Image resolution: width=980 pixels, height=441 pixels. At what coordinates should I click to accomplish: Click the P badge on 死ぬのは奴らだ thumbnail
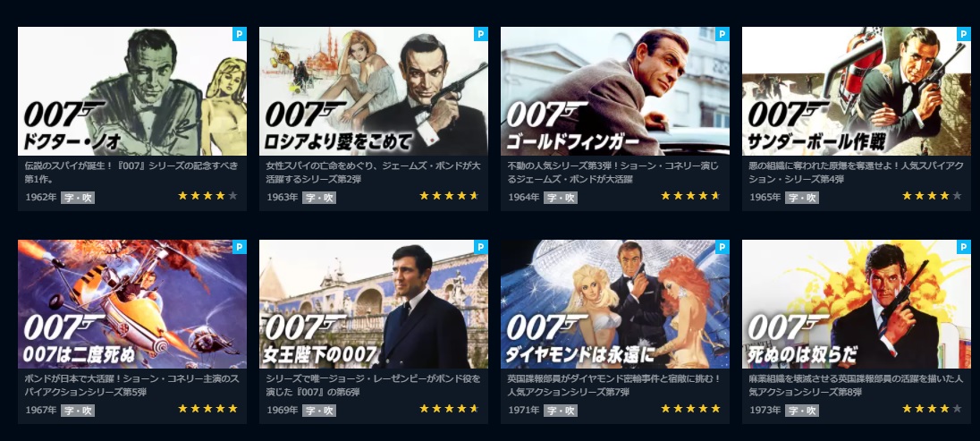964,247
